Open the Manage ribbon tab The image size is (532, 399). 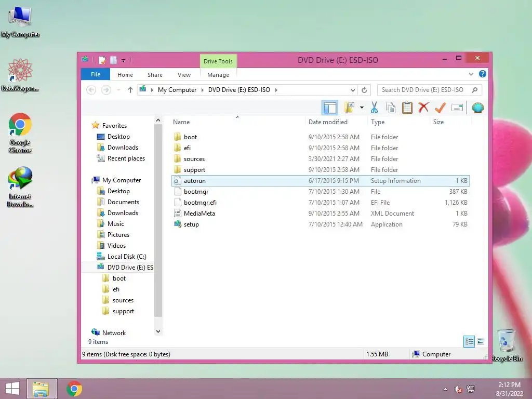(x=218, y=75)
